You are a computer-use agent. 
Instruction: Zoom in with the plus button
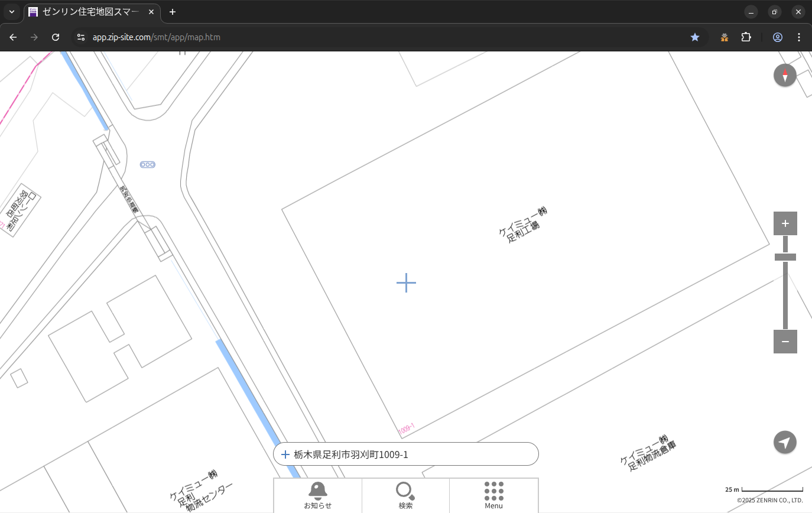click(x=785, y=223)
